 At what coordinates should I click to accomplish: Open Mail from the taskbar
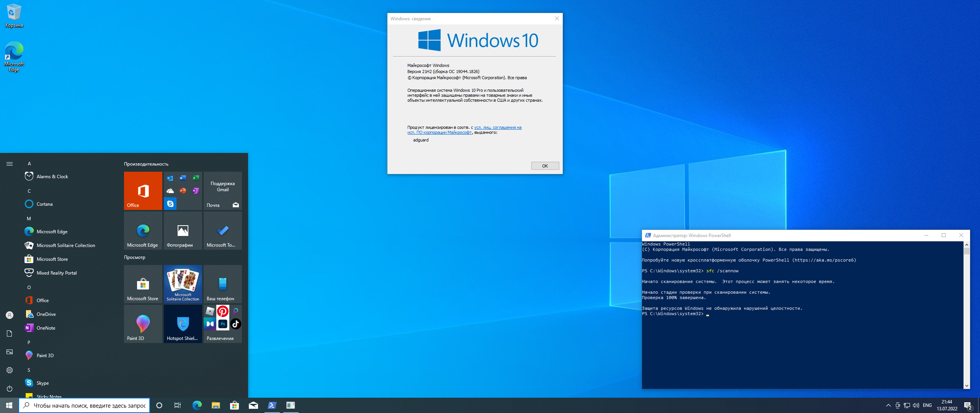(x=253, y=405)
